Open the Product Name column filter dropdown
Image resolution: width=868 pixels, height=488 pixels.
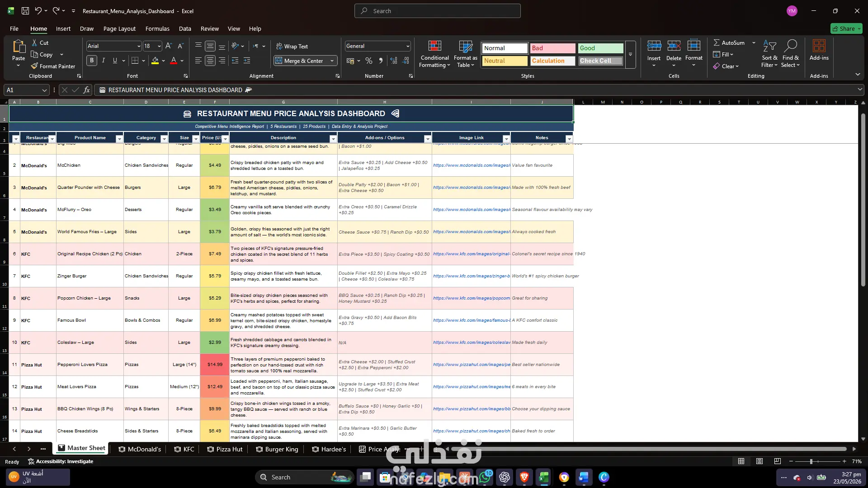click(x=119, y=139)
